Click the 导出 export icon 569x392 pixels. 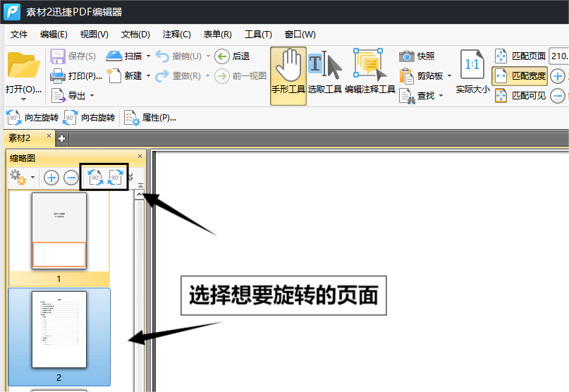59,96
